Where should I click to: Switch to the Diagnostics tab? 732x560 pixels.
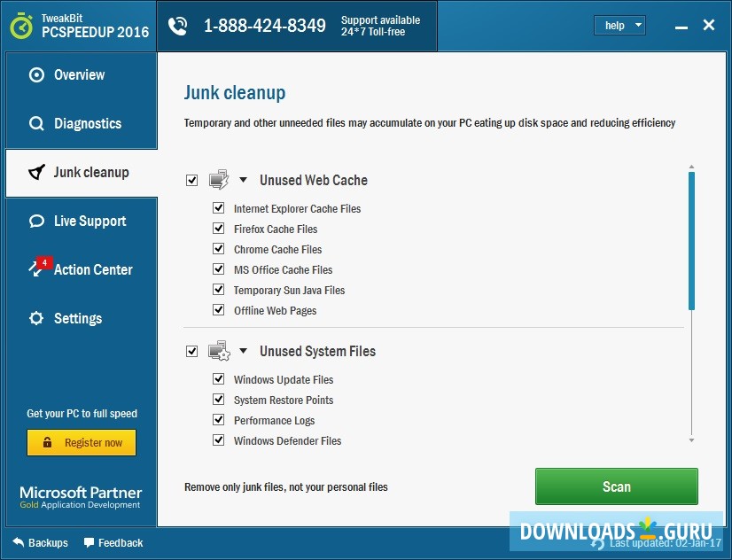point(82,124)
